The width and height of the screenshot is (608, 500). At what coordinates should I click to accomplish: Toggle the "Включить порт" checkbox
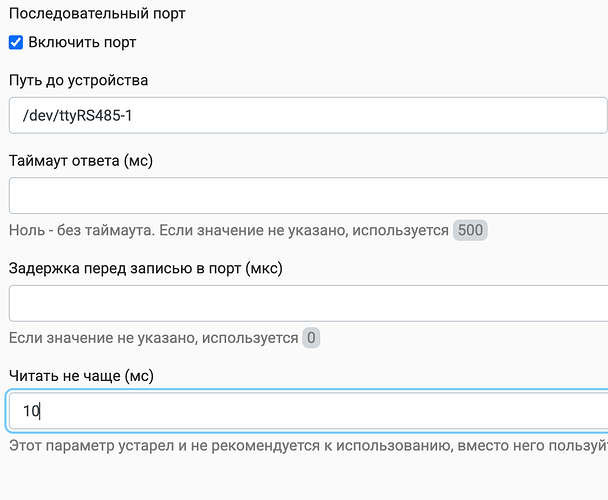pos(16,43)
